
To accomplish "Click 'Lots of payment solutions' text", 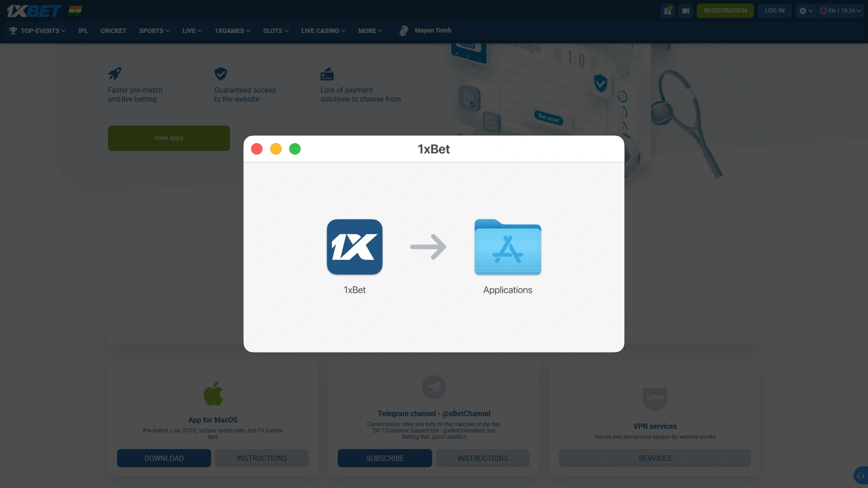I will [x=360, y=95].
